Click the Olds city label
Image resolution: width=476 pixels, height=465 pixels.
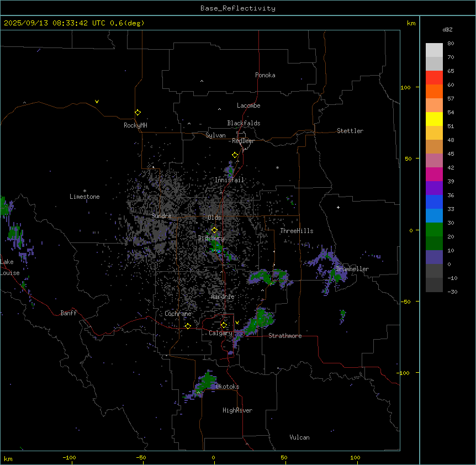click(214, 218)
